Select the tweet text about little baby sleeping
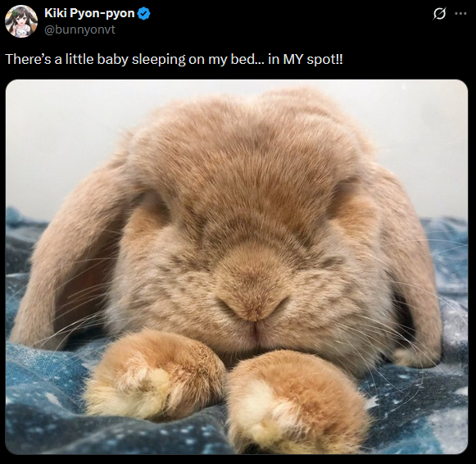This screenshot has width=476, height=464. point(174,59)
